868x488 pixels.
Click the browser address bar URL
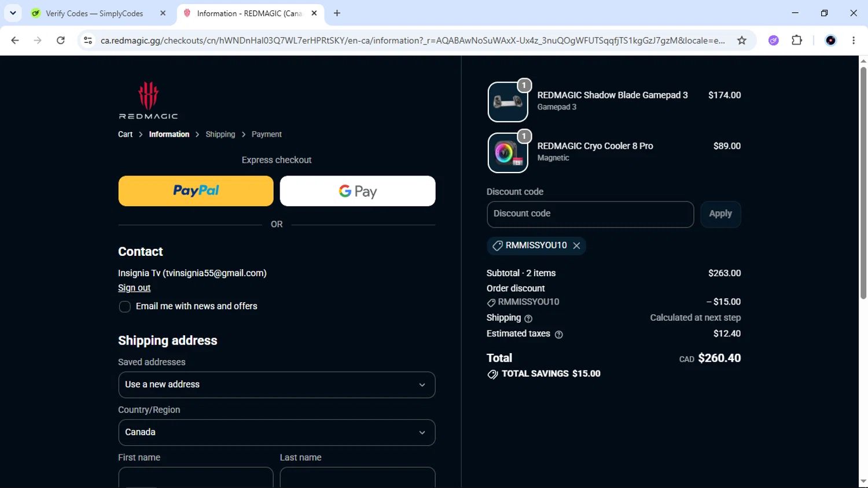(x=413, y=41)
